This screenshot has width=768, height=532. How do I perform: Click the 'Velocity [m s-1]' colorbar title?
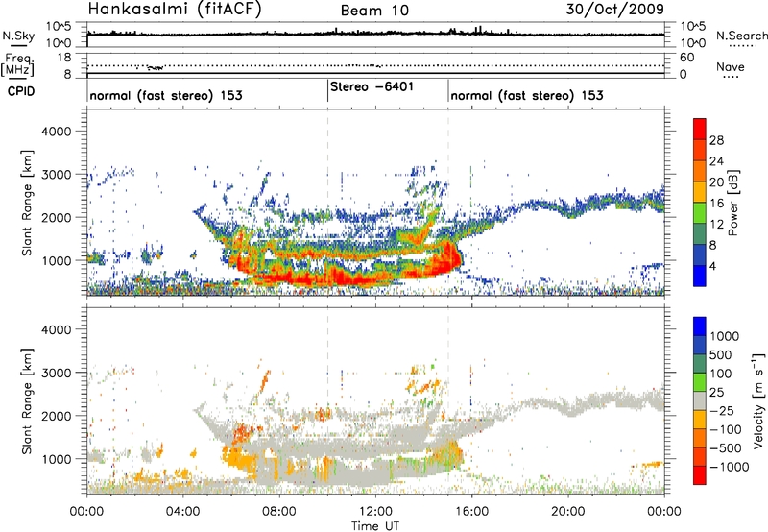(x=757, y=400)
